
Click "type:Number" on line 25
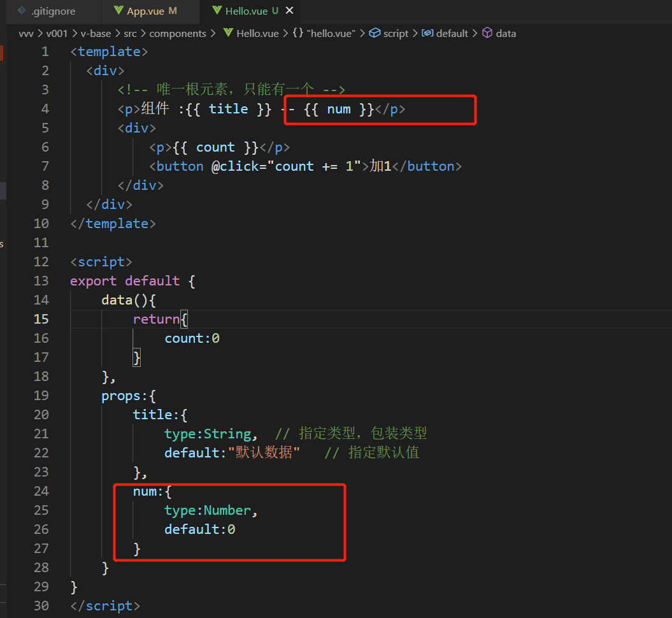coord(208,510)
